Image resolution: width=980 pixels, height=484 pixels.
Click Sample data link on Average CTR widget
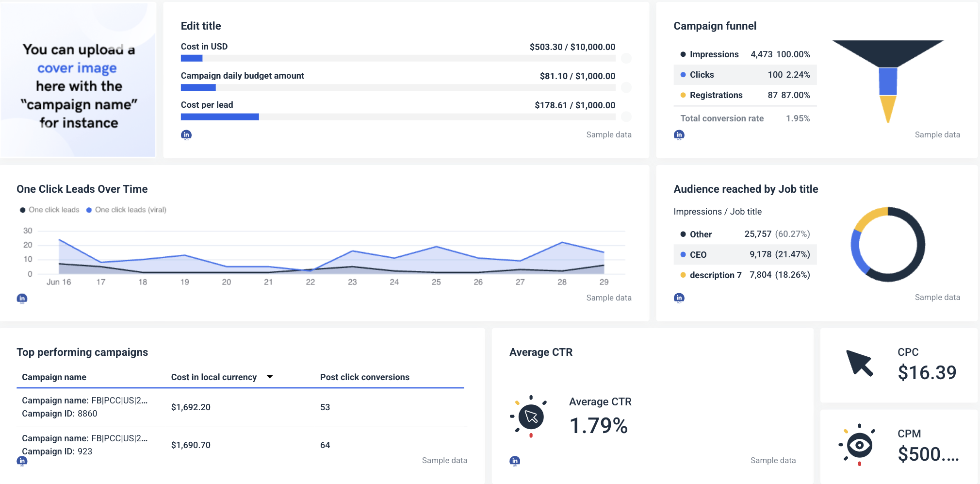(x=773, y=460)
